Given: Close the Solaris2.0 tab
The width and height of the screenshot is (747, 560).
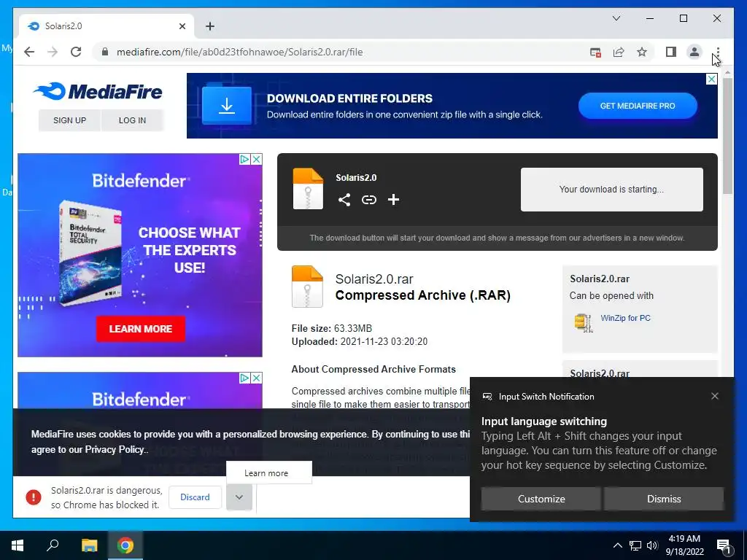Looking at the screenshot, I should click(182, 26).
